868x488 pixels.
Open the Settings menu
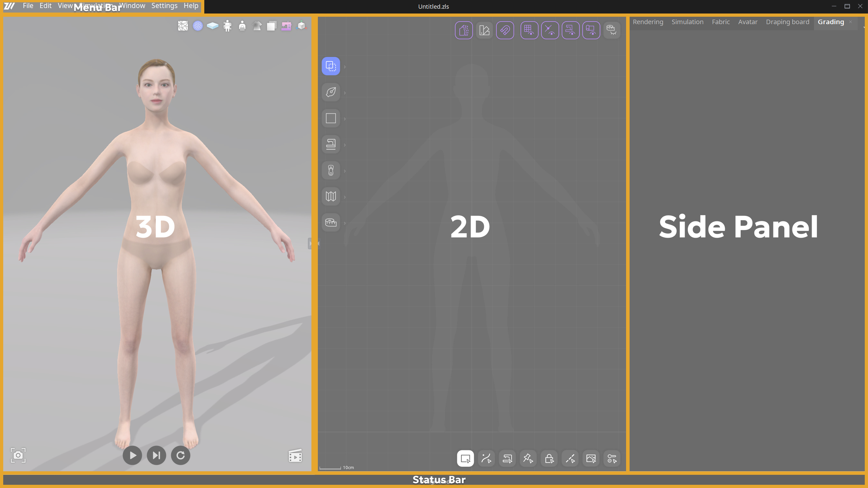(x=164, y=6)
